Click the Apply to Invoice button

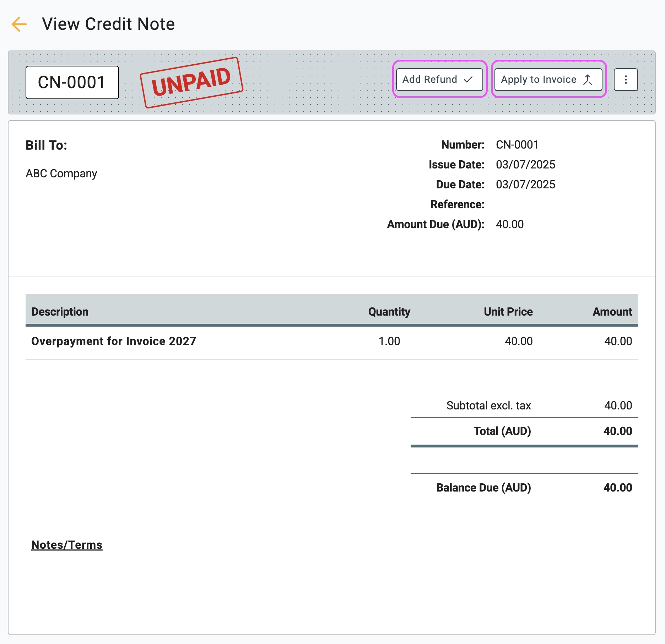(x=548, y=80)
